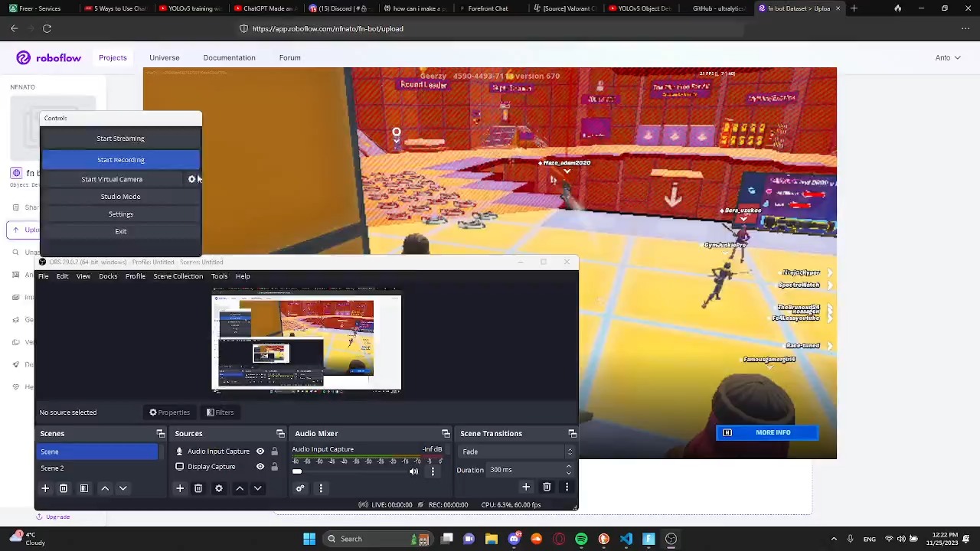Select Scene 2 in the Scenes list

[52, 468]
